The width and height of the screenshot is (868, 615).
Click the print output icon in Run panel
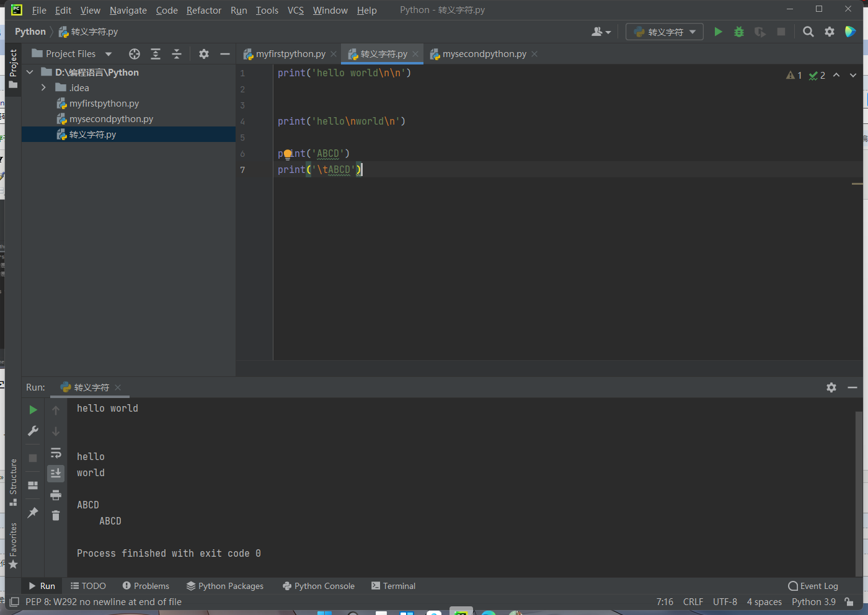tap(56, 495)
